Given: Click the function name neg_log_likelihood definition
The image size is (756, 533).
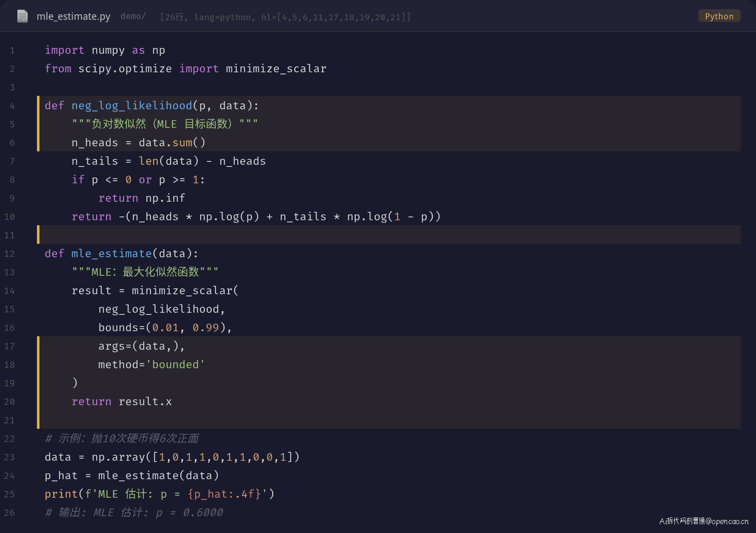Looking at the screenshot, I should 132,106.
